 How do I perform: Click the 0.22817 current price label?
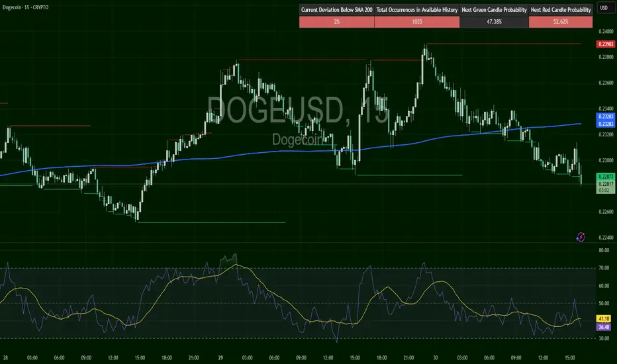pyautogui.click(x=606, y=184)
